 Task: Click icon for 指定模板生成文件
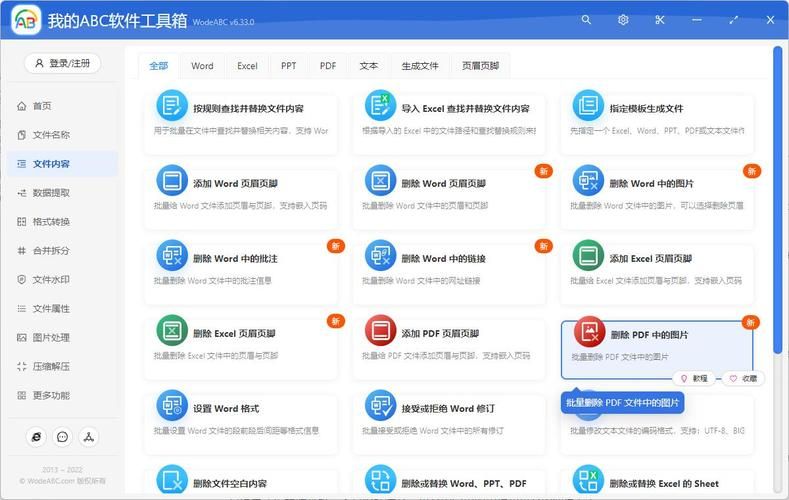tap(588, 106)
